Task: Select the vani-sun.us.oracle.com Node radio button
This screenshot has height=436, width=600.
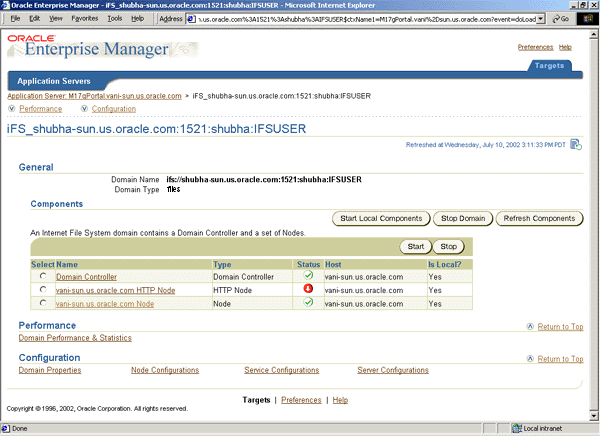Action: coord(43,303)
